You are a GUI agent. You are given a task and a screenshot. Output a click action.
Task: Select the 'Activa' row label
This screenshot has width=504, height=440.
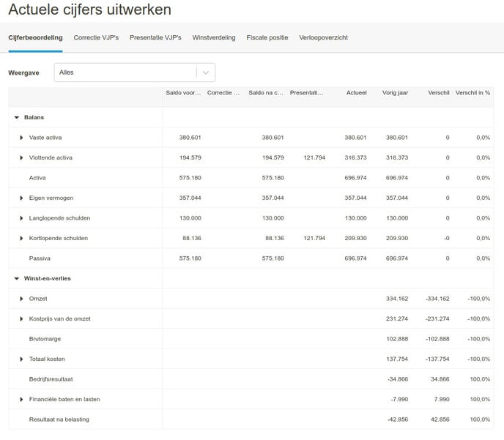click(x=37, y=178)
